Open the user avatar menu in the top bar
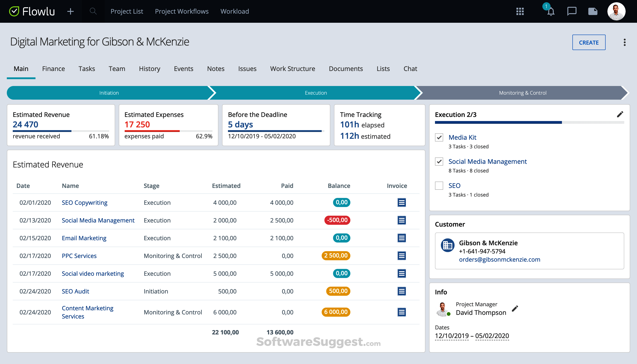Screen dimensions: 637x364 pos(616,11)
